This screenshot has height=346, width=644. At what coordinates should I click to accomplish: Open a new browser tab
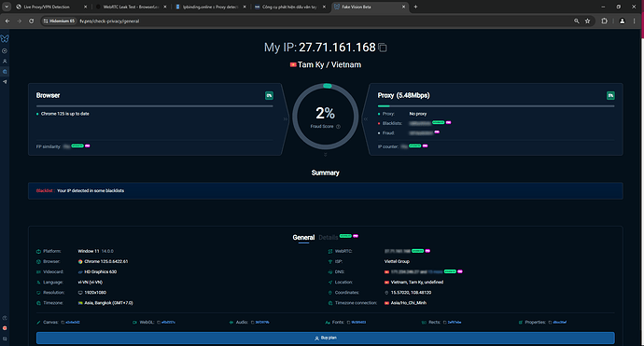click(x=415, y=7)
